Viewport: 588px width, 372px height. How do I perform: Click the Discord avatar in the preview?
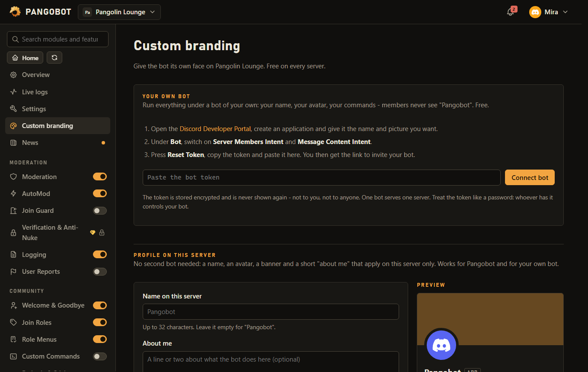pos(441,345)
